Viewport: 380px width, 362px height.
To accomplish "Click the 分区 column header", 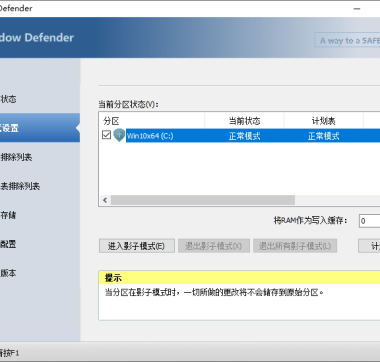I will [152, 121].
